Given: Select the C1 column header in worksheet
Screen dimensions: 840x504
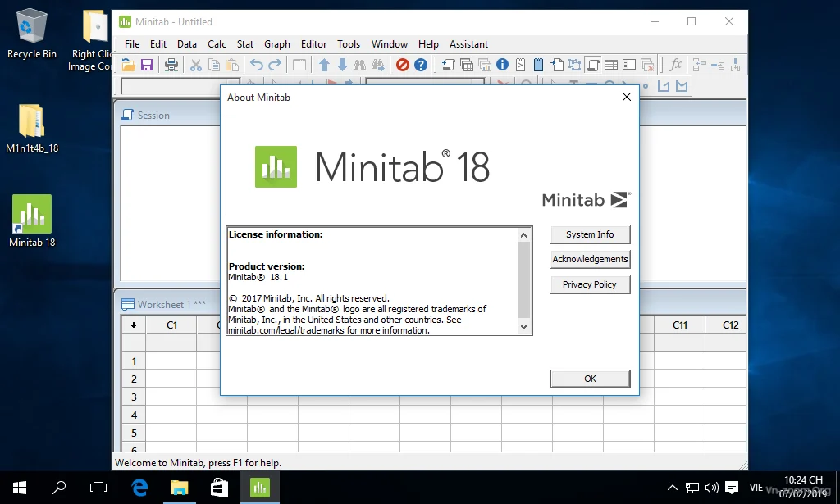Looking at the screenshot, I should tap(171, 325).
